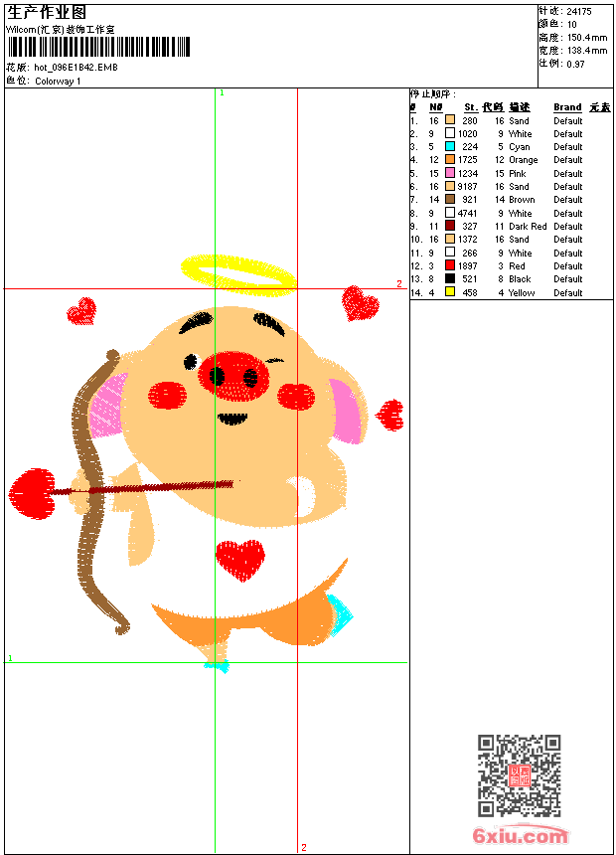This screenshot has width=616, height=855.
Task: Select the width value 138.4mm
Action: click(587, 50)
